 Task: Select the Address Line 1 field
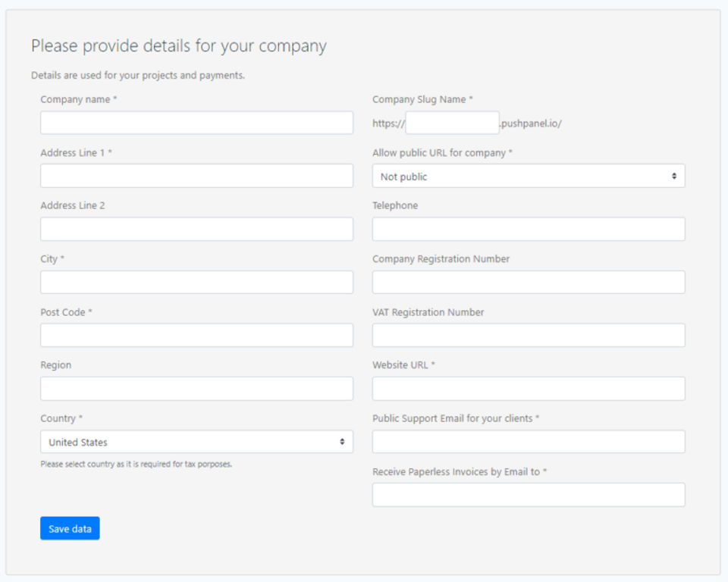pyautogui.click(x=196, y=176)
